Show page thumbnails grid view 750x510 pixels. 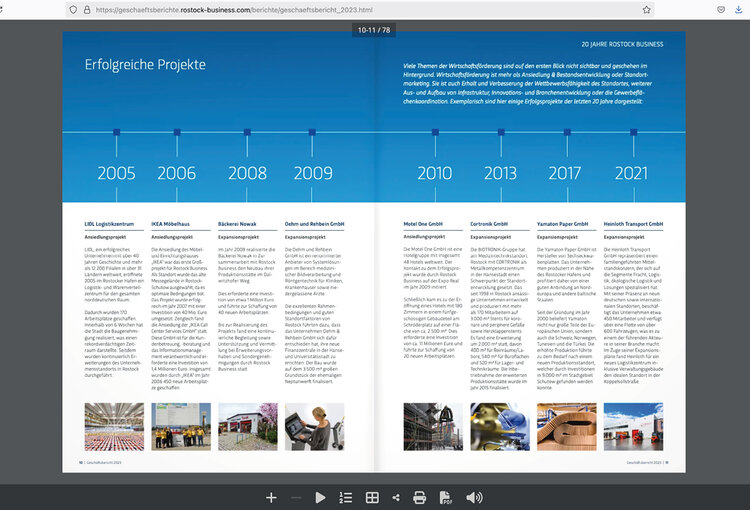372,498
